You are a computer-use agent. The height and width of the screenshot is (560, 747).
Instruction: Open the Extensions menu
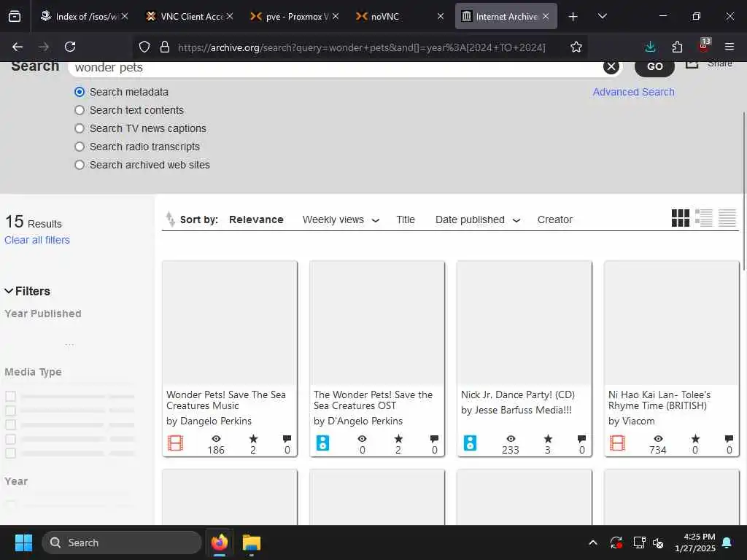point(677,47)
